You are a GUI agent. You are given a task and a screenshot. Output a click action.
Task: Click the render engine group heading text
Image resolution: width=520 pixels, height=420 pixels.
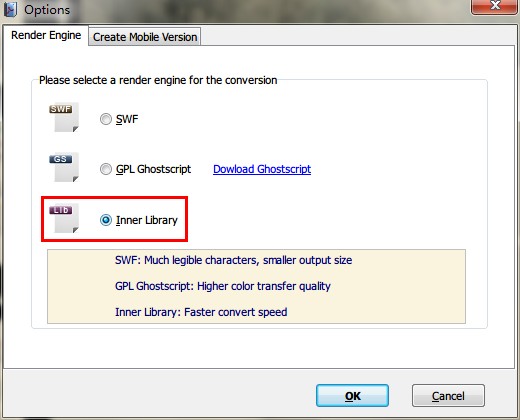pyautogui.click(x=158, y=80)
